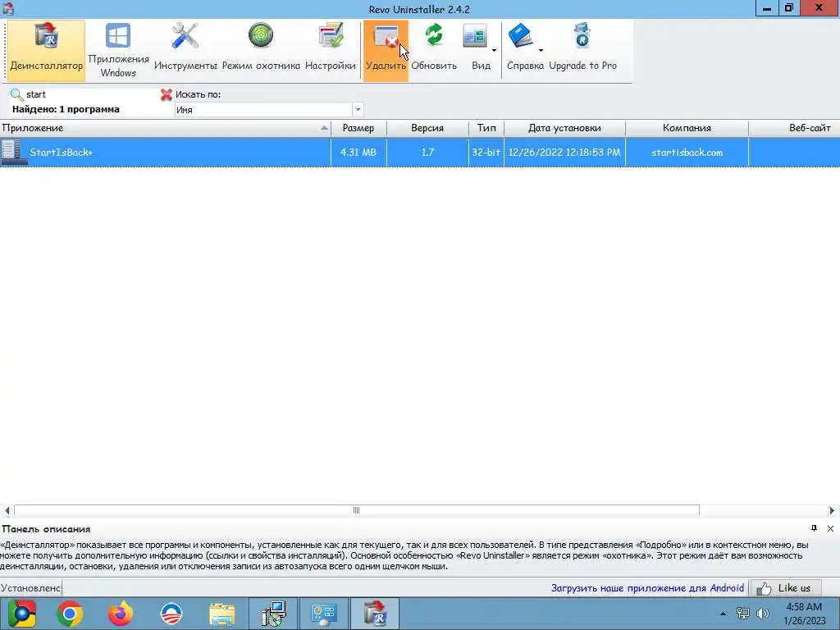
Task: Open the Деинсталлятор section
Action: [x=46, y=51]
